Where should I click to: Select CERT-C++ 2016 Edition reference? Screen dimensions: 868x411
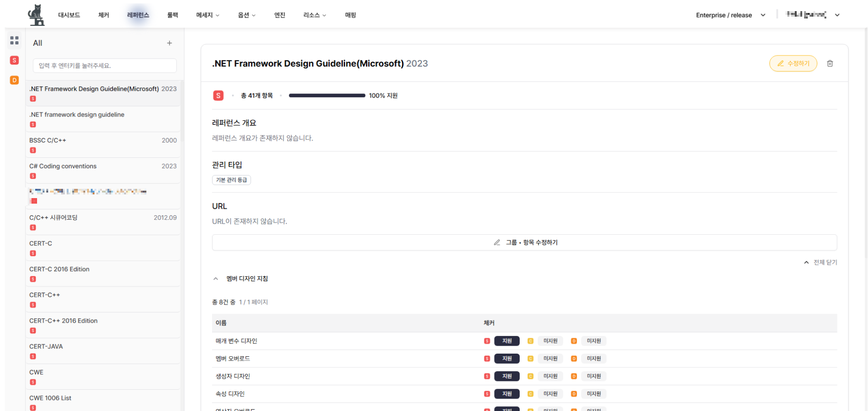point(103,325)
